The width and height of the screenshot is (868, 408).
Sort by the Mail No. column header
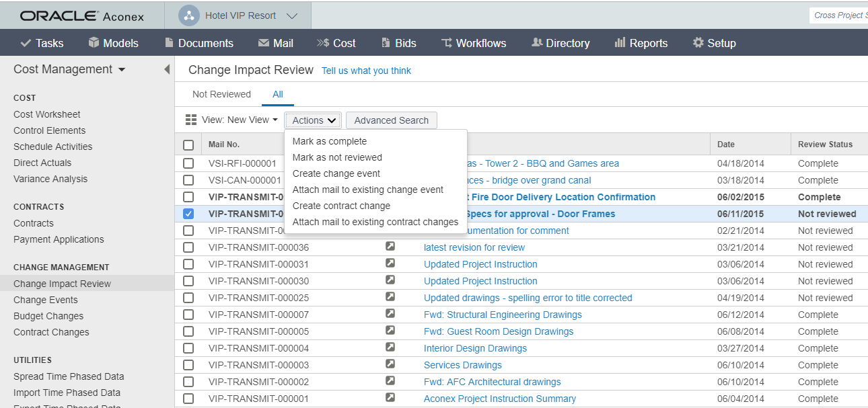tap(224, 145)
